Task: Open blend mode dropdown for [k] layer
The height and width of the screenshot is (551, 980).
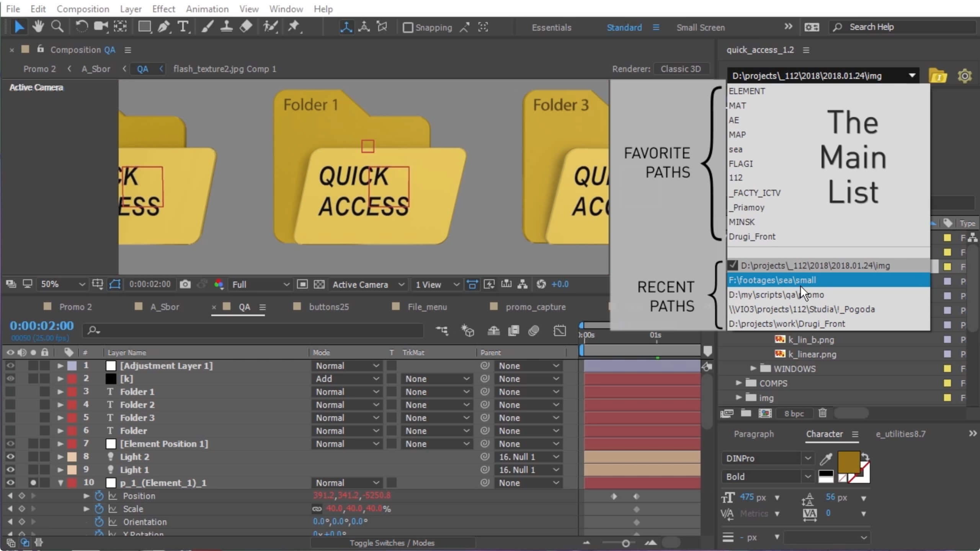Action: [x=346, y=379]
